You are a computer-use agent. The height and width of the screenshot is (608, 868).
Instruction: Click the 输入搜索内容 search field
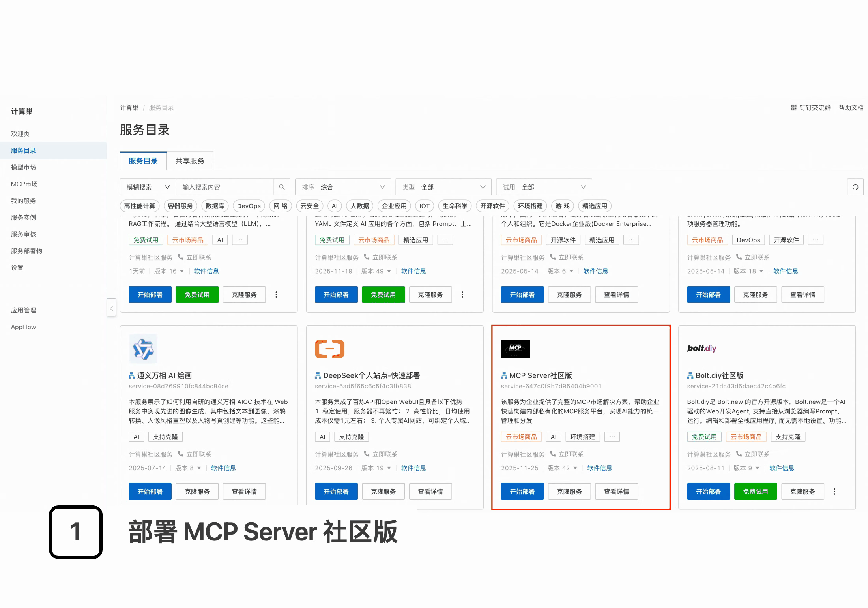[225, 187]
